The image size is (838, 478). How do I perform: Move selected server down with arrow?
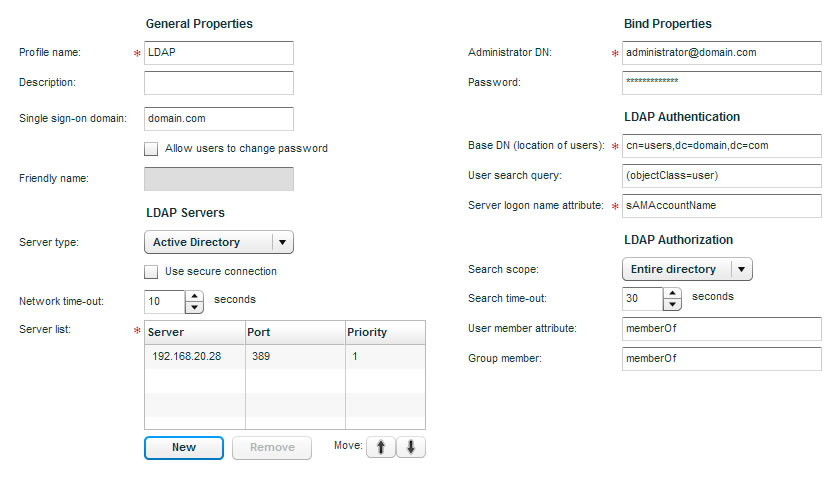click(411, 447)
